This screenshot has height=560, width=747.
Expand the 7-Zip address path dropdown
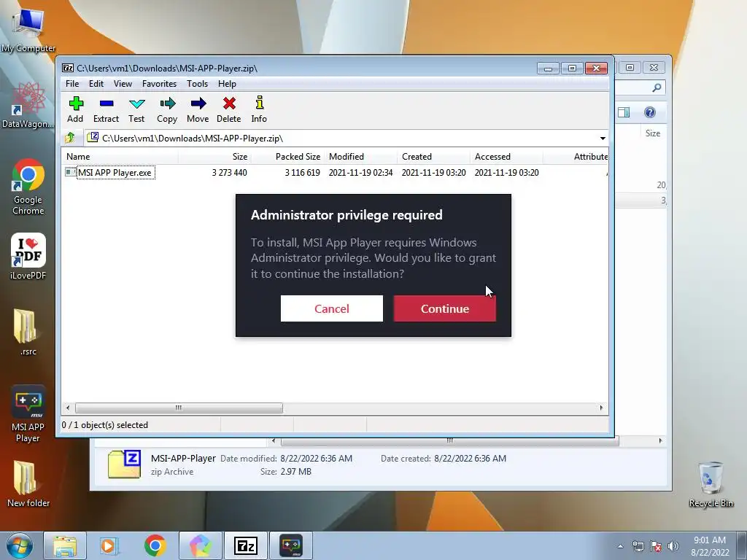pos(603,139)
